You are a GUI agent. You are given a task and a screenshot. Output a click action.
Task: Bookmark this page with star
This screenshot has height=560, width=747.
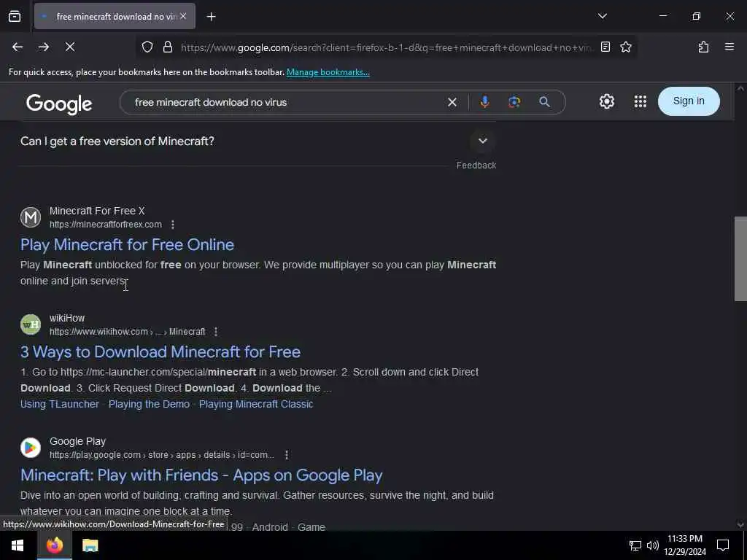point(626,47)
